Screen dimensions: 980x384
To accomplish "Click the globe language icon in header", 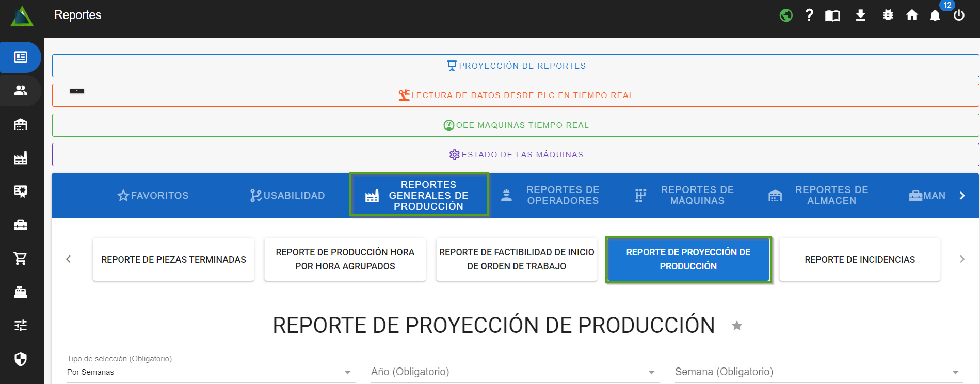I will 785,15.
